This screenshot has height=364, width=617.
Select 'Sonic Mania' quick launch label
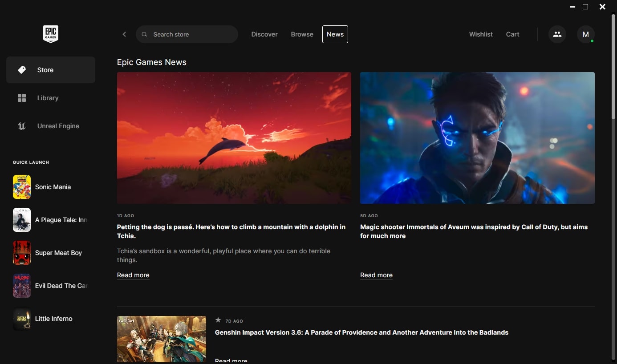[x=53, y=187]
